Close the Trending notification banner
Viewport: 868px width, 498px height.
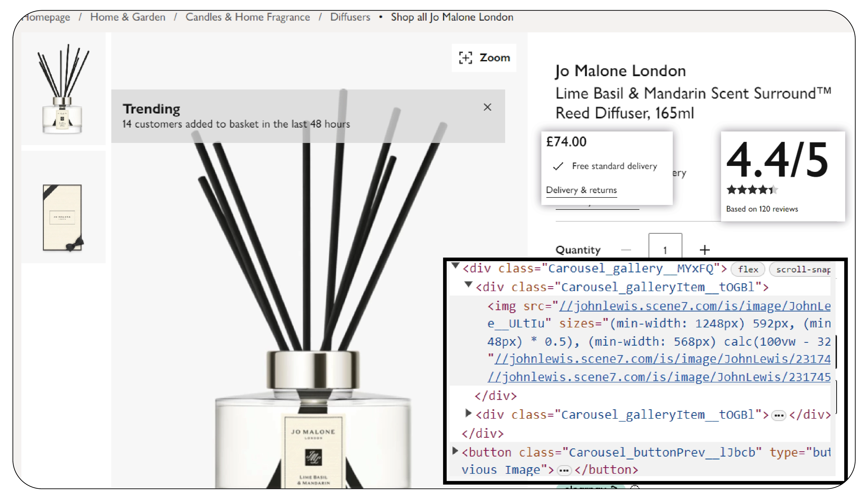click(487, 107)
